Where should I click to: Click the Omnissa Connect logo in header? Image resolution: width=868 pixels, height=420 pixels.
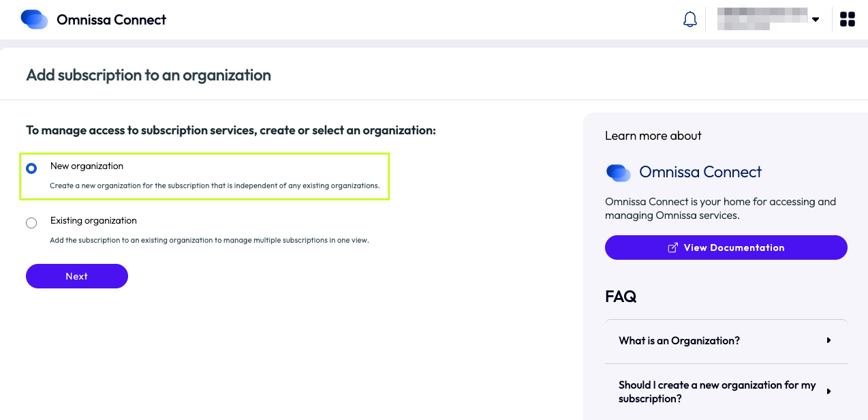coord(34,19)
